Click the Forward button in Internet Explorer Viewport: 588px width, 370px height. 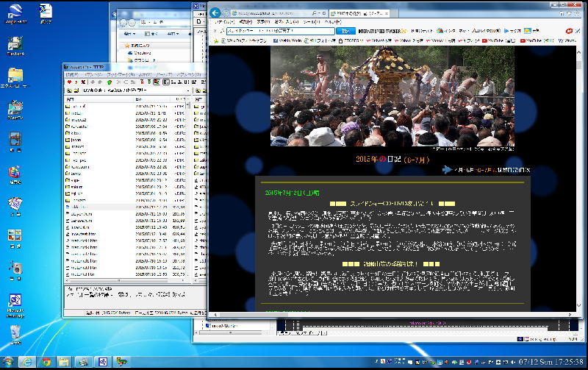226,13
